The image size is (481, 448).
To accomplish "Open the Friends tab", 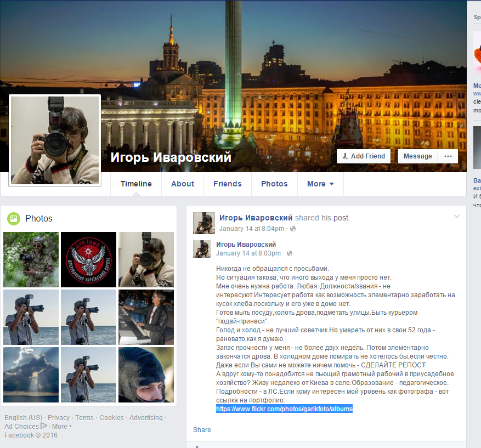I will [x=227, y=184].
